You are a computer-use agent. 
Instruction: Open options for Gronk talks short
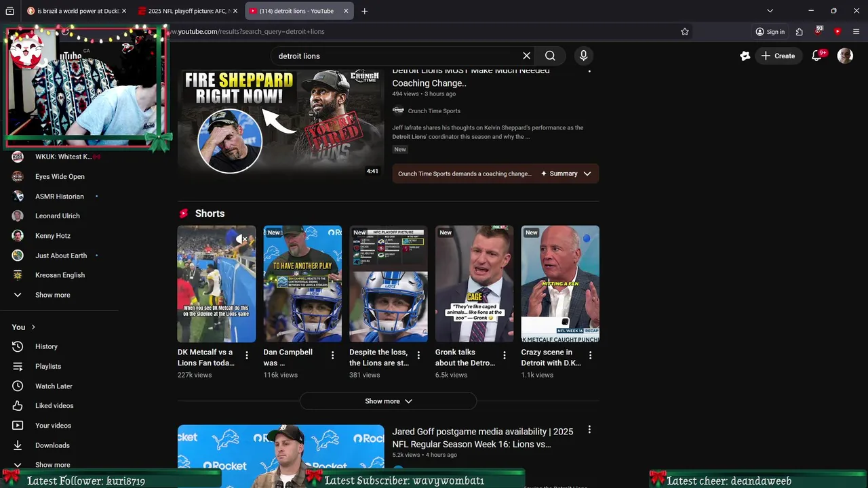point(505,355)
